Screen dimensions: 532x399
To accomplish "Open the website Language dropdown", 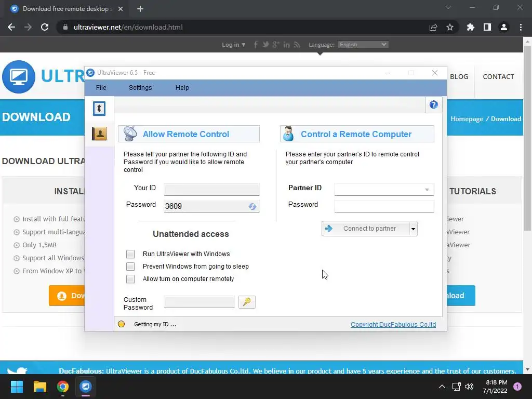I will click(363, 45).
